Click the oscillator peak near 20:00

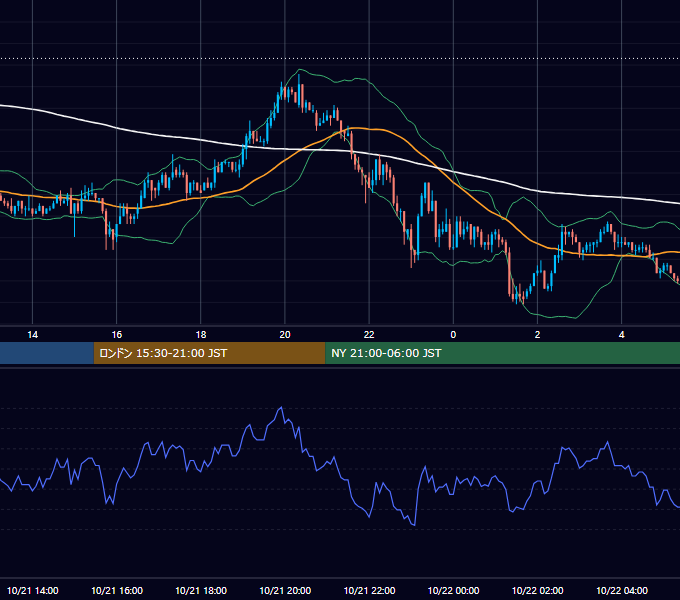(x=281, y=408)
